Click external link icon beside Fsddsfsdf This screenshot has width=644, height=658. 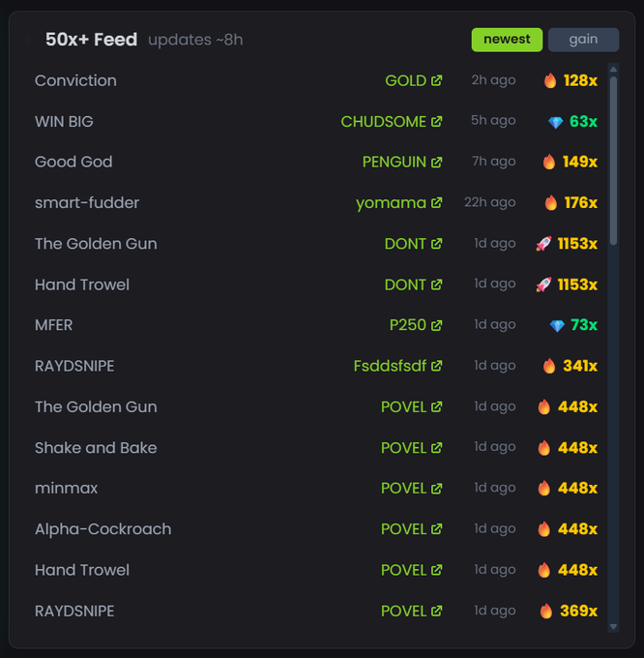point(437,366)
